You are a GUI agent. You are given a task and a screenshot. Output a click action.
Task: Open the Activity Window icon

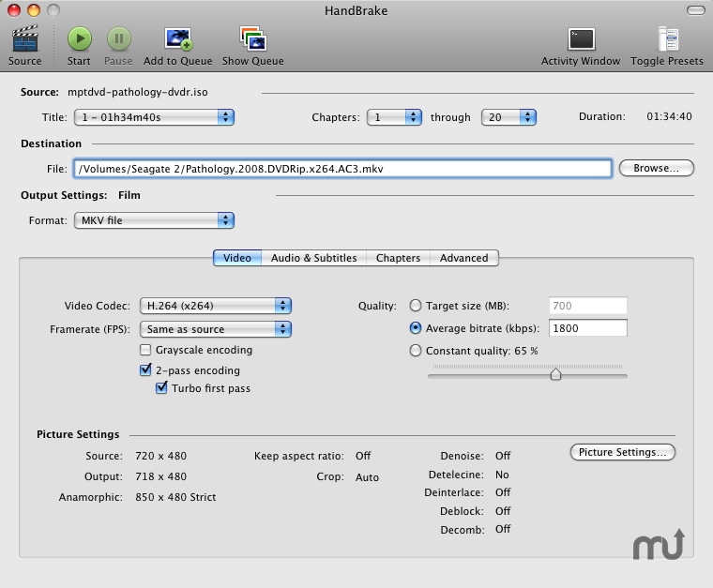point(581,39)
